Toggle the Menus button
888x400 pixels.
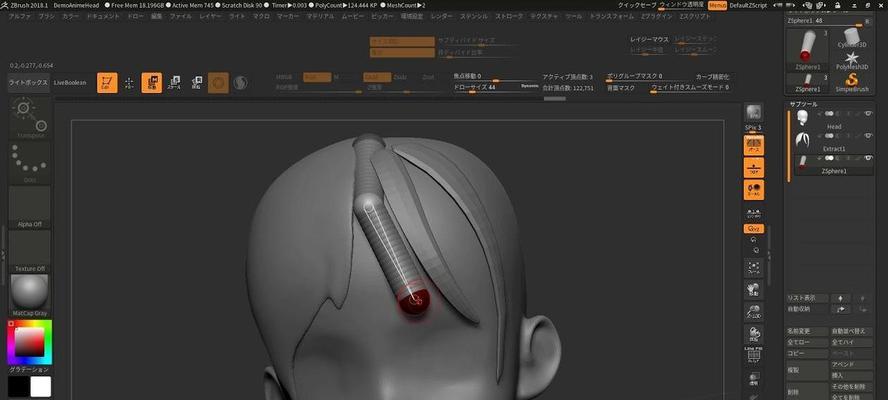tap(717, 5)
